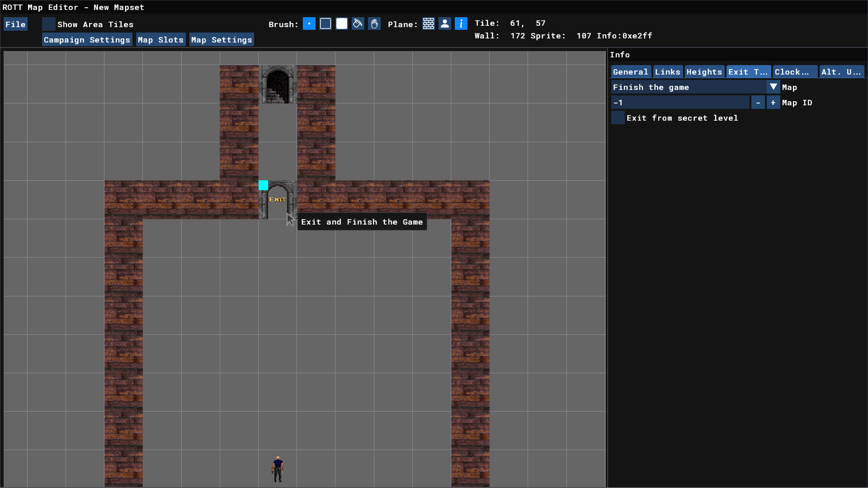Select the filled rectangle brush

pos(342,24)
